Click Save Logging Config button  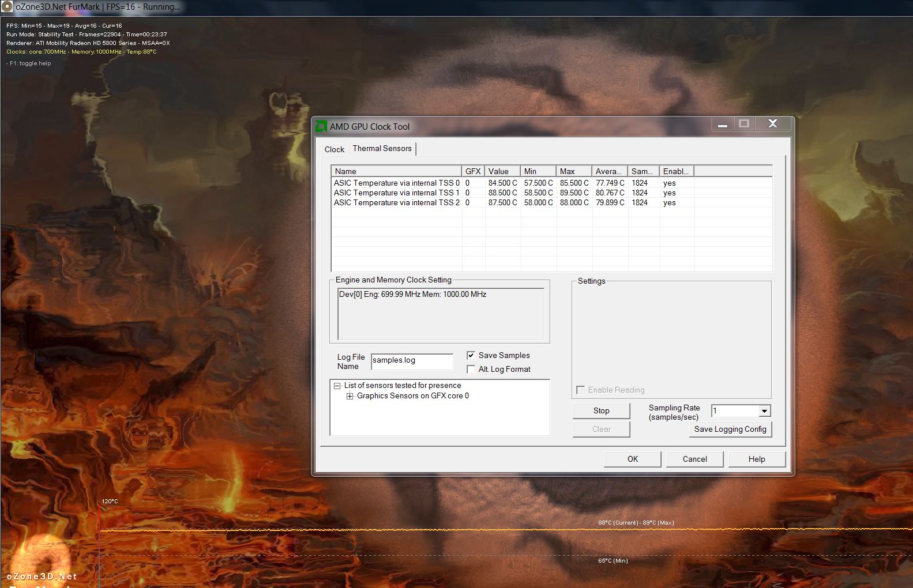pos(730,429)
